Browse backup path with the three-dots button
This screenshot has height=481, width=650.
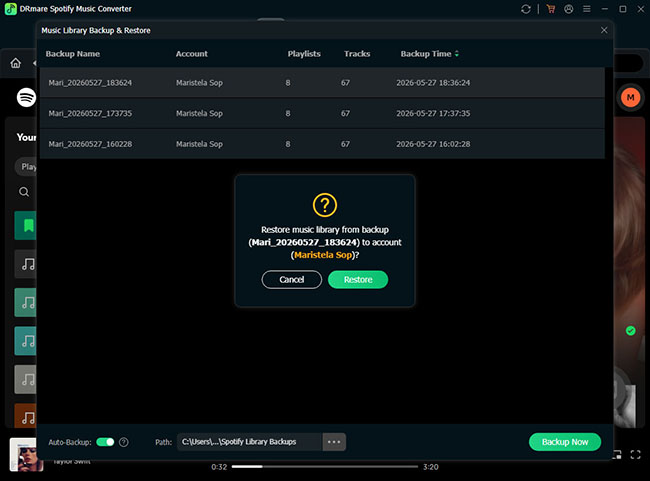click(x=334, y=442)
